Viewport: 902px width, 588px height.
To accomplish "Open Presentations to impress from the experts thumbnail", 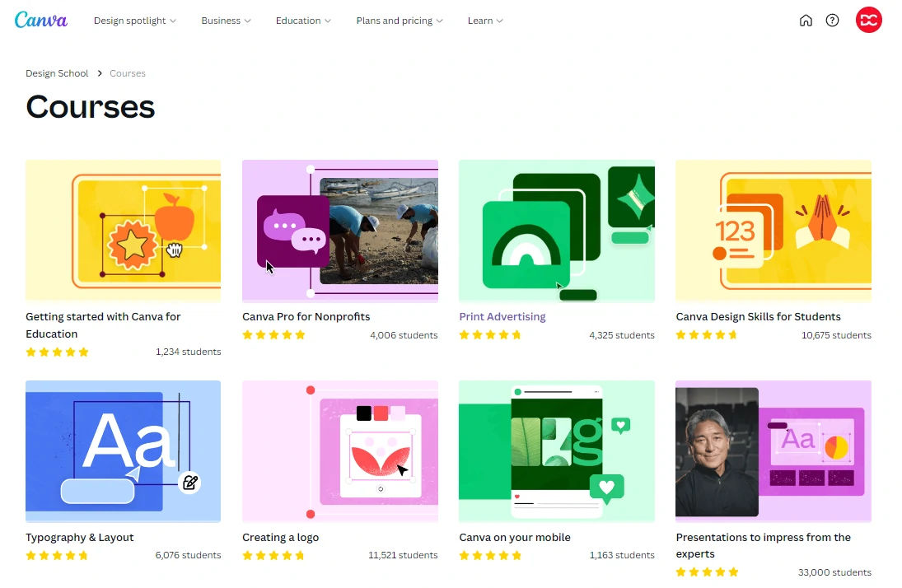I will tap(773, 451).
